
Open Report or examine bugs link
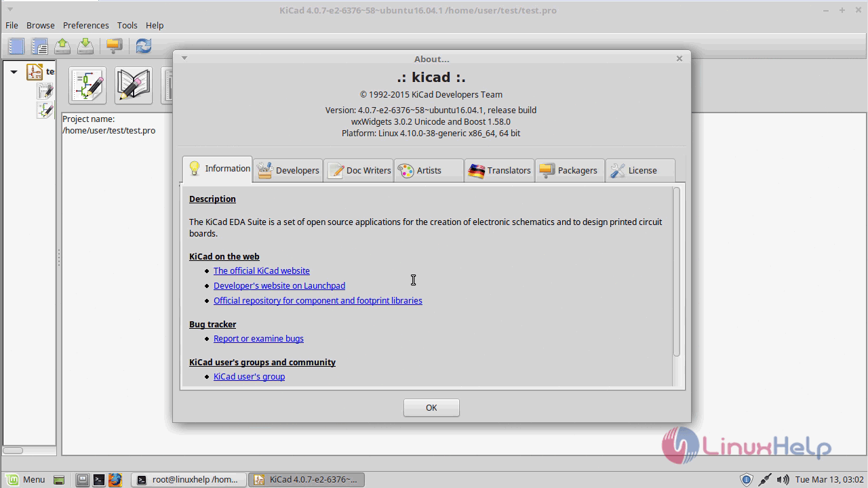258,338
